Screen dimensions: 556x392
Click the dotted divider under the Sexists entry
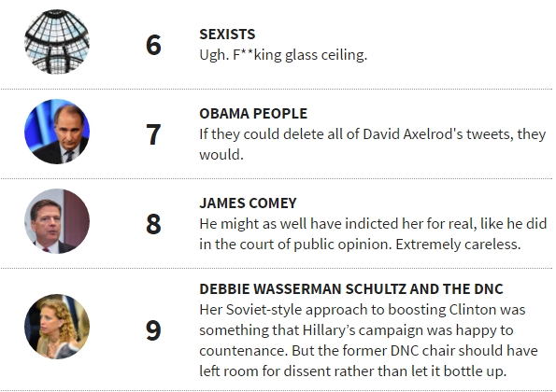277,90
